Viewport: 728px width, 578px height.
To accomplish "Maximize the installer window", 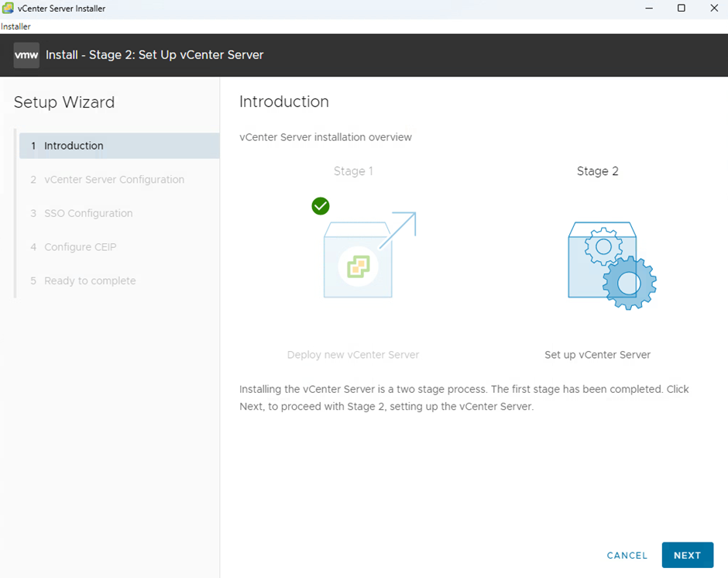I will click(x=682, y=9).
